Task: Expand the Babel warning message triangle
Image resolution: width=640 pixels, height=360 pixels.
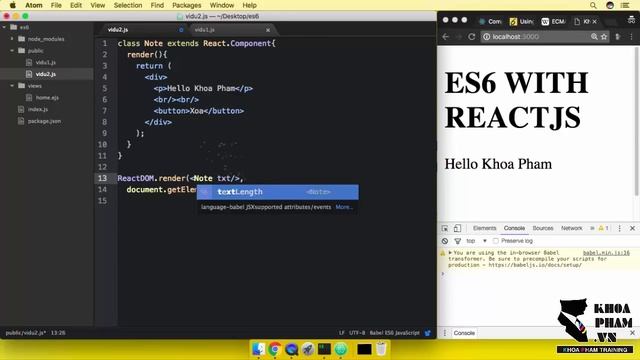Action: click(450, 253)
